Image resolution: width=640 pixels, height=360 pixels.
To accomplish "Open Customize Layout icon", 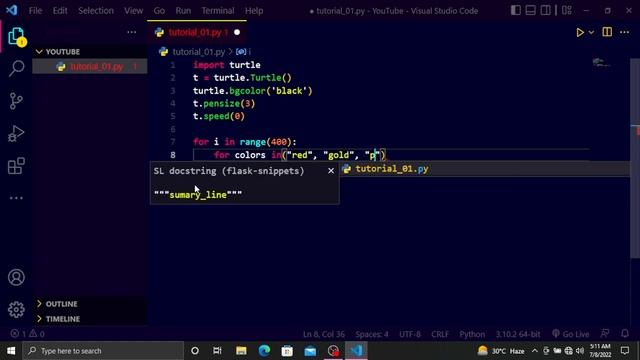I will (x=567, y=10).
